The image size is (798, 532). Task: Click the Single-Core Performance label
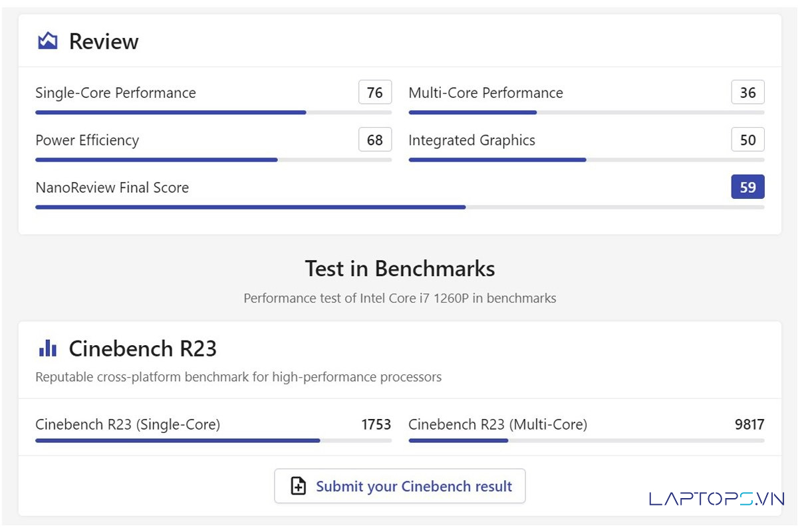116,92
